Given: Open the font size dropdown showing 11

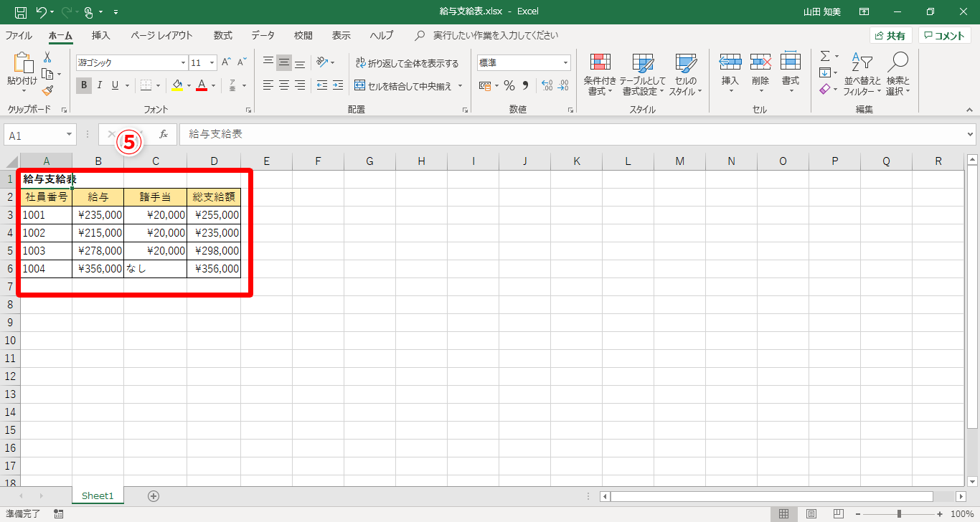Looking at the screenshot, I should pos(212,63).
